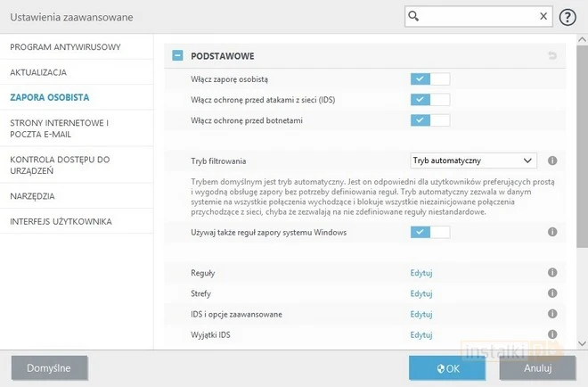
Task: Click in the search input field
Action: click(472, 16)
